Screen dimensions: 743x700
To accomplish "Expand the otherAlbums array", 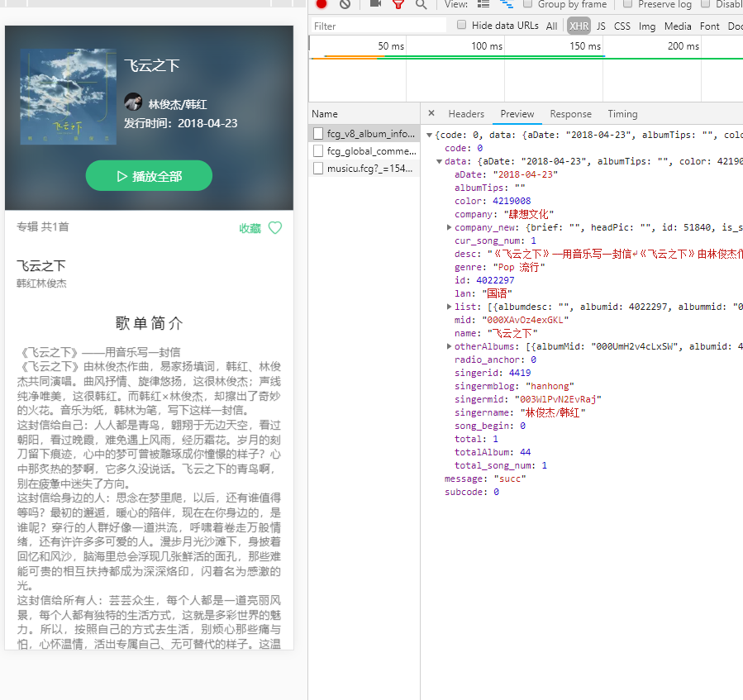I will coord(449,346).
